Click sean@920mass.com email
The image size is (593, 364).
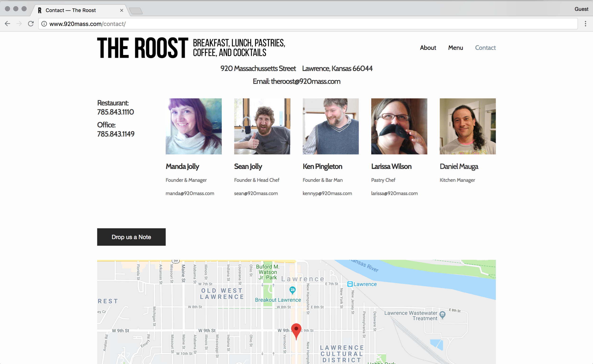point(256,193)
